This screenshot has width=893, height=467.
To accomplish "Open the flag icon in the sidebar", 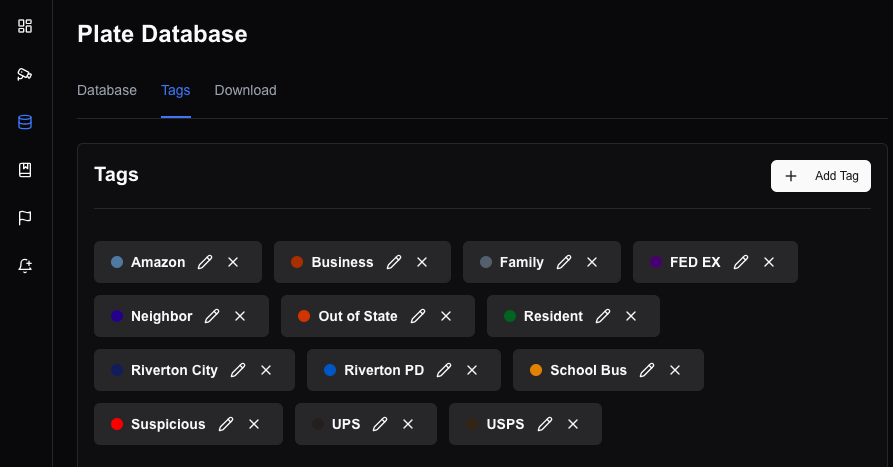I will [25, 218].
